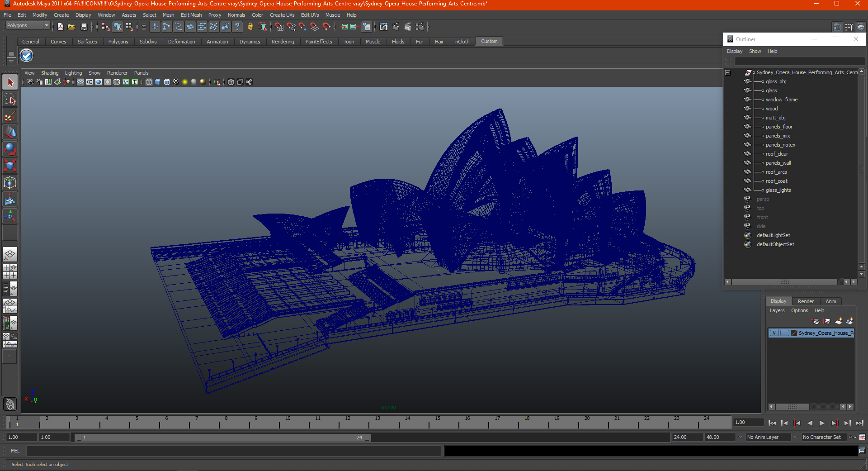Open a scene with folder icon
The height and width of the screenshot is (471, 868).
[x=71, y=27]
